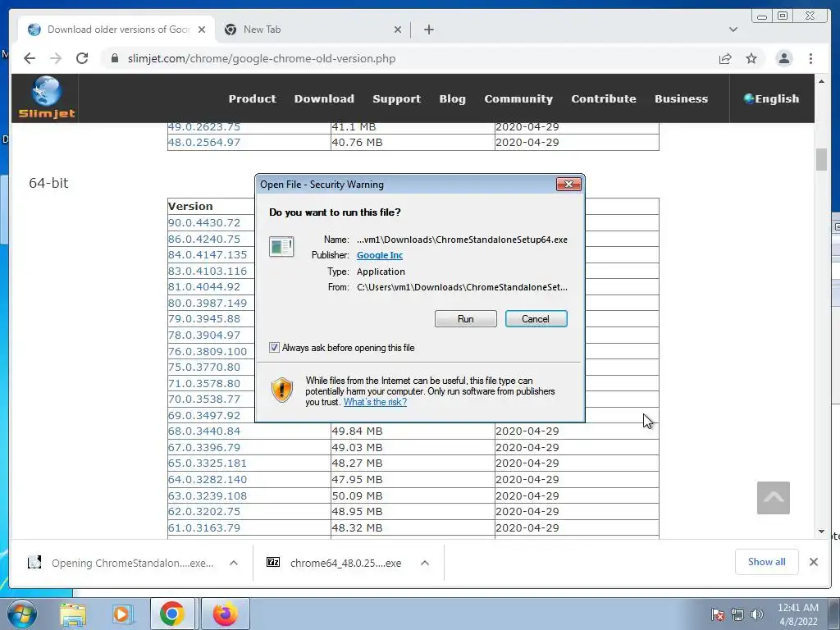Open version 65.0.3325.181 link
840x630 pixels.
coord(208,463)
